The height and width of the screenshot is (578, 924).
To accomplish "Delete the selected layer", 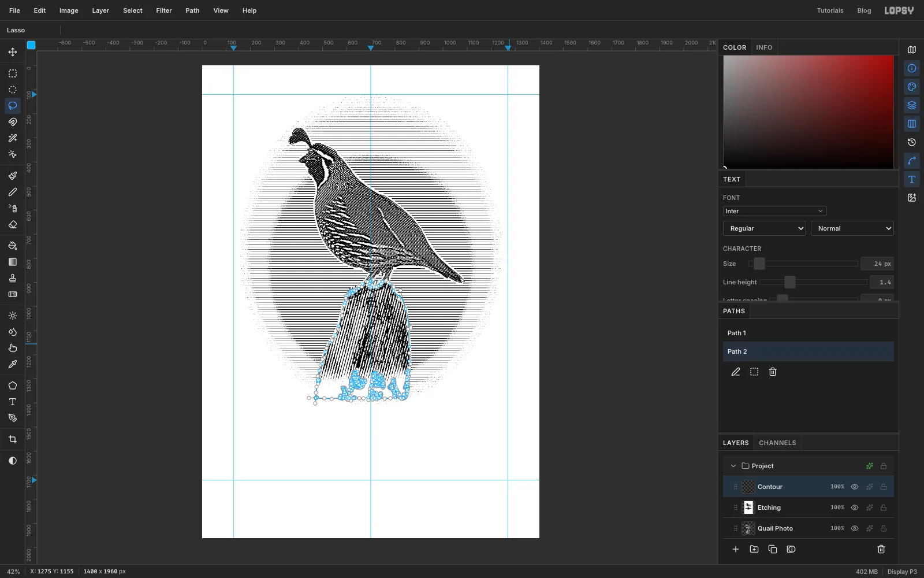I will click(x=881, y=549).
